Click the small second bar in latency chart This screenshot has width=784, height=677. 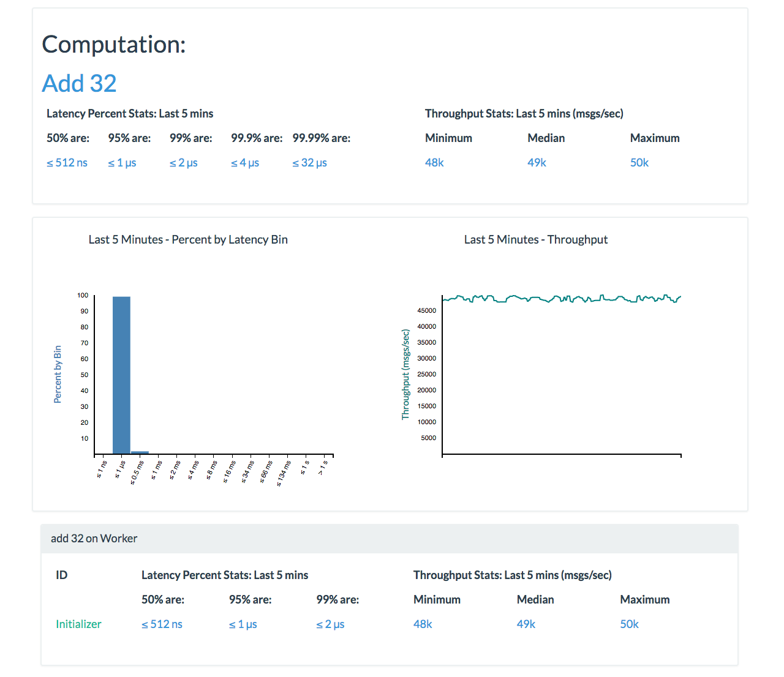point(140,452)
